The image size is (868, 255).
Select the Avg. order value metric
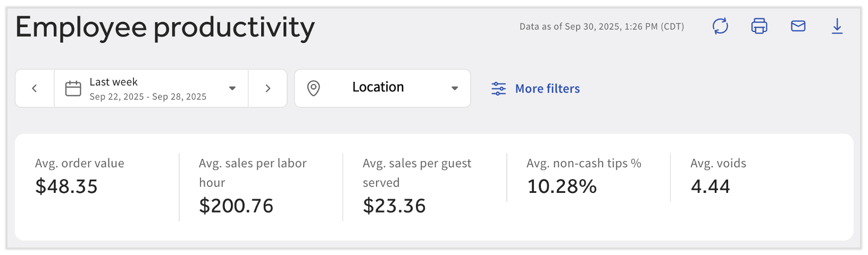tap(79, 176)
